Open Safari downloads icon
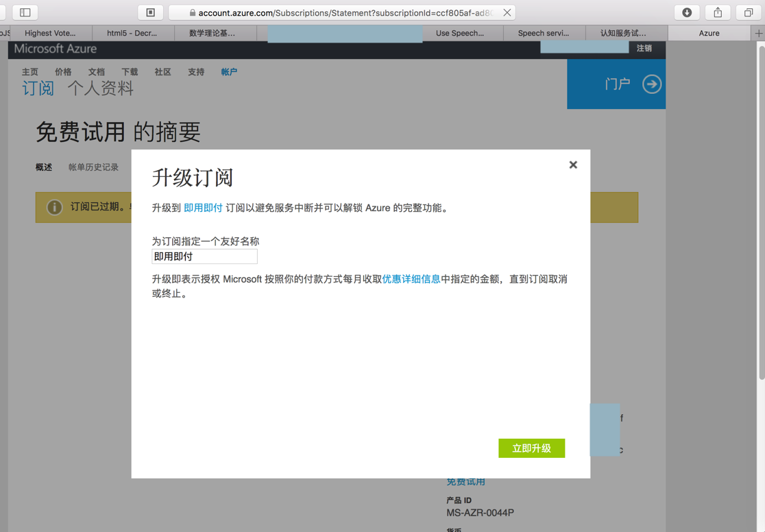The width and height of the screenshot is (765, 532). tap(686, 12)
